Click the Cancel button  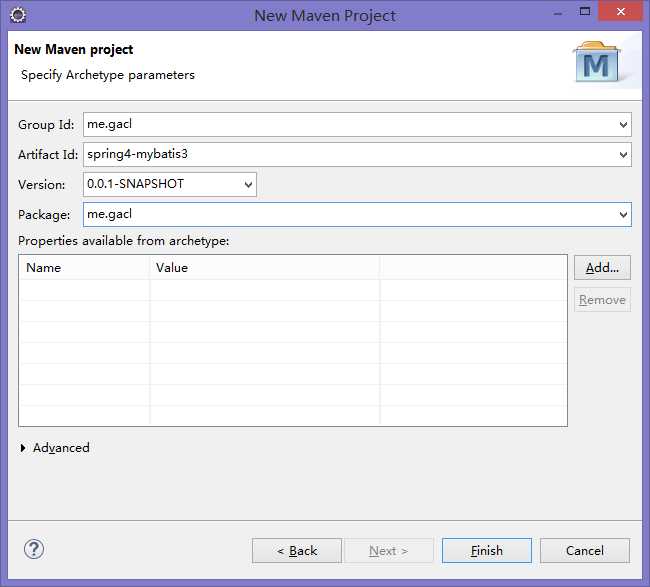point(585,551)
